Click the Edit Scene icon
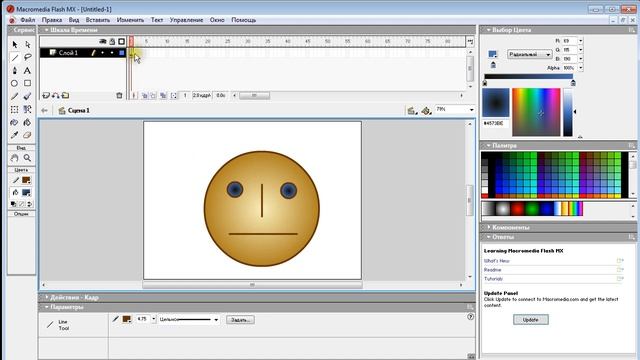The height and width of the screenshot is (360, 640). [411, 110]
